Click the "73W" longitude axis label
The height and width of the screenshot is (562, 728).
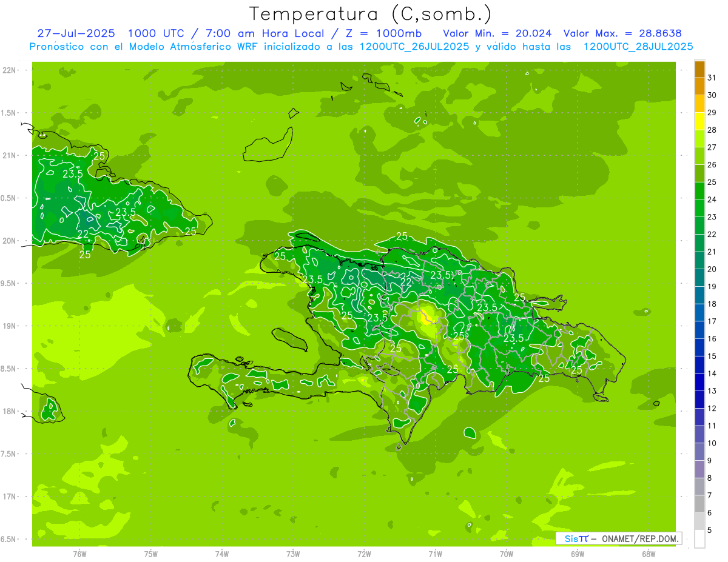[x=293, y=554]
